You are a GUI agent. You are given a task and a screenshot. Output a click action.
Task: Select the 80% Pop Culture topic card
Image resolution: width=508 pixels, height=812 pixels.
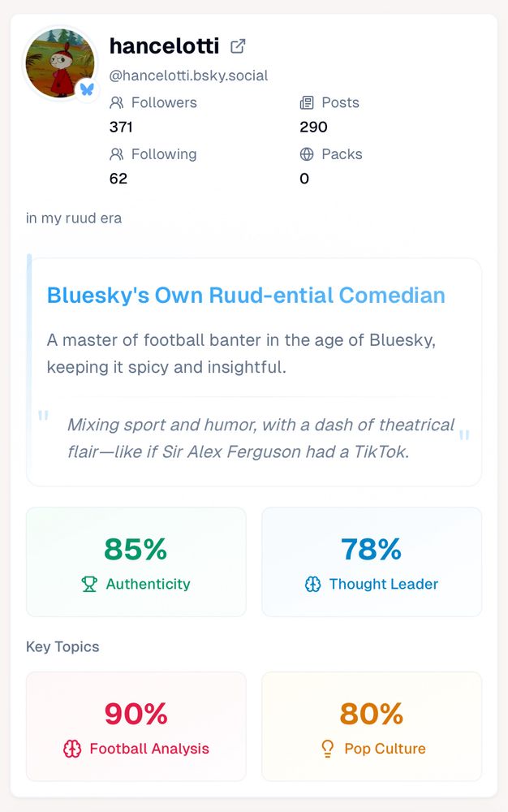(x=371, y=727)
